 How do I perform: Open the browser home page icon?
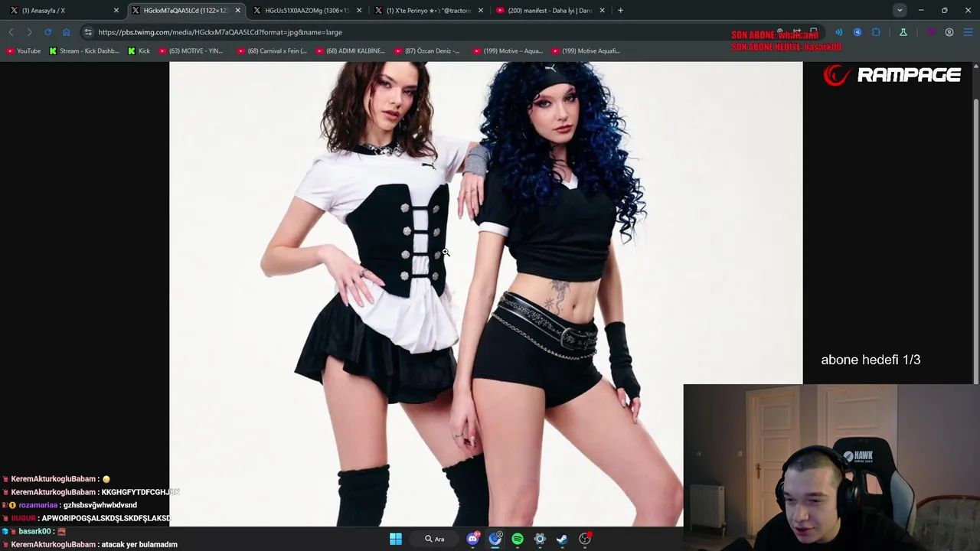[x=66, y=32]
